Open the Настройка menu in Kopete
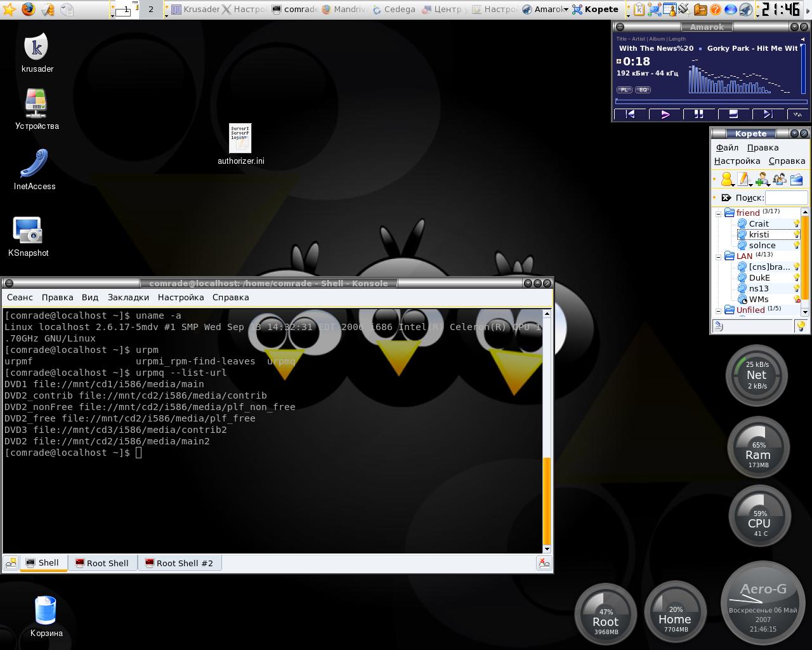This screenshot has height=650, width=812. click(737, 161)
